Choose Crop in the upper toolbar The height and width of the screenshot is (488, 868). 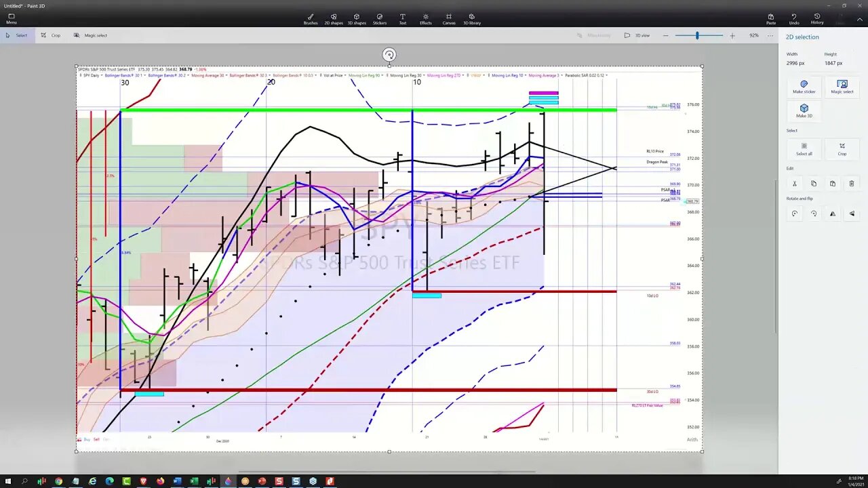51,35
